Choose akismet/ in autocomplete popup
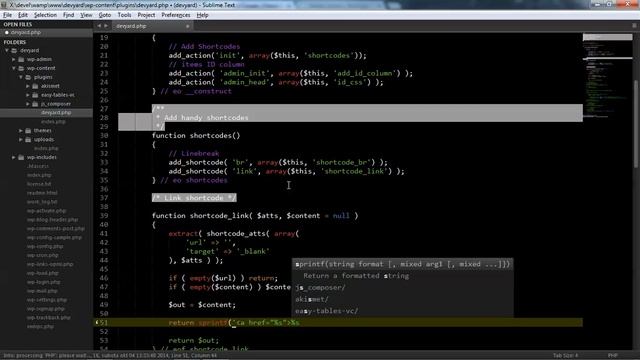 click(x=402, y=300)
